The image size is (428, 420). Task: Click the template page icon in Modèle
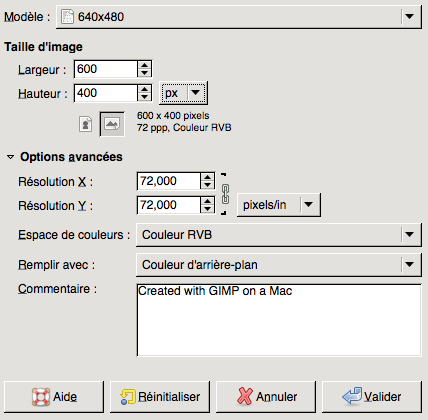(67, 17)
